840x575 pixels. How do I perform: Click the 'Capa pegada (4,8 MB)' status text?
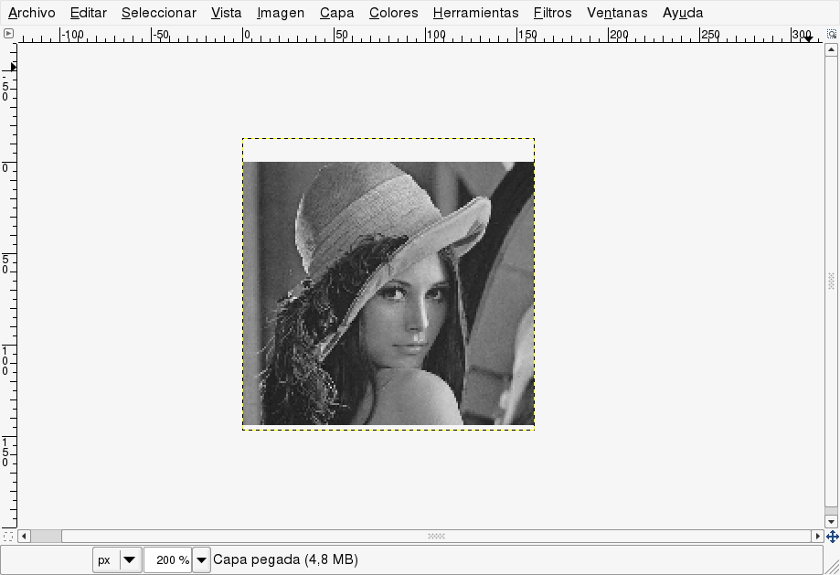286,559
